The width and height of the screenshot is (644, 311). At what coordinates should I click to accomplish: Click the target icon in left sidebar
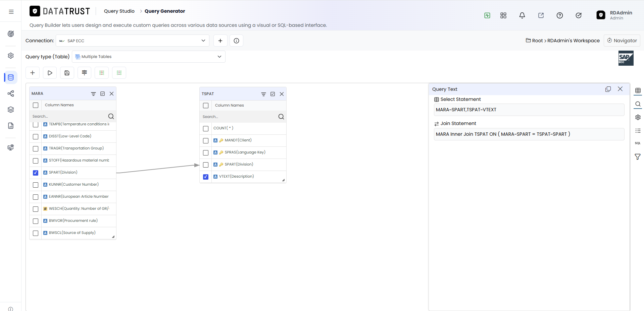(11, 34)
